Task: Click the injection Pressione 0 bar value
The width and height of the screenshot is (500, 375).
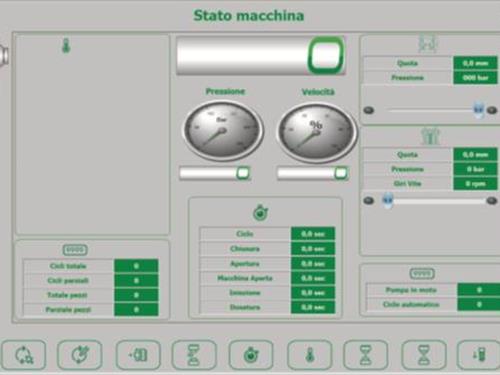Action: [x=475, y=169]
